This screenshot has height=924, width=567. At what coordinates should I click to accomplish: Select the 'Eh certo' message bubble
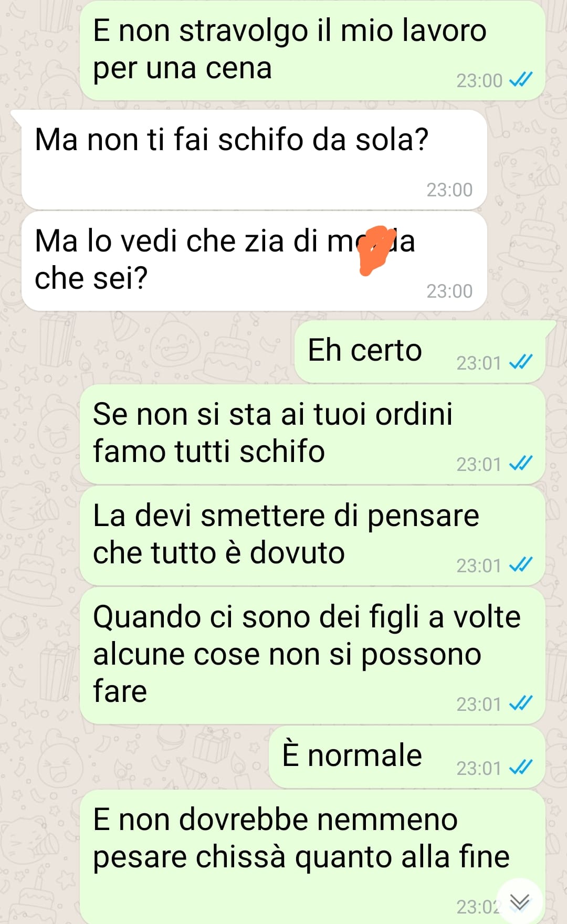(x=420, y=352)
